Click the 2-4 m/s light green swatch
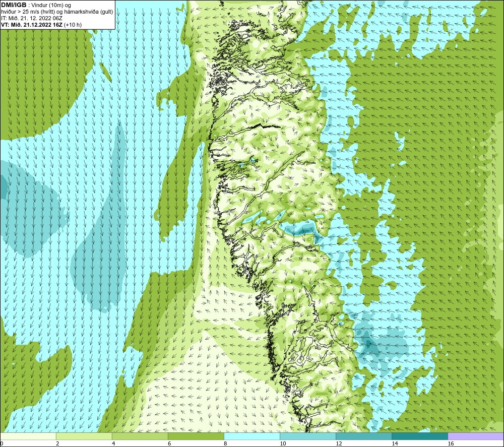Screen dimensions: 504x447 tap(84, 436)
